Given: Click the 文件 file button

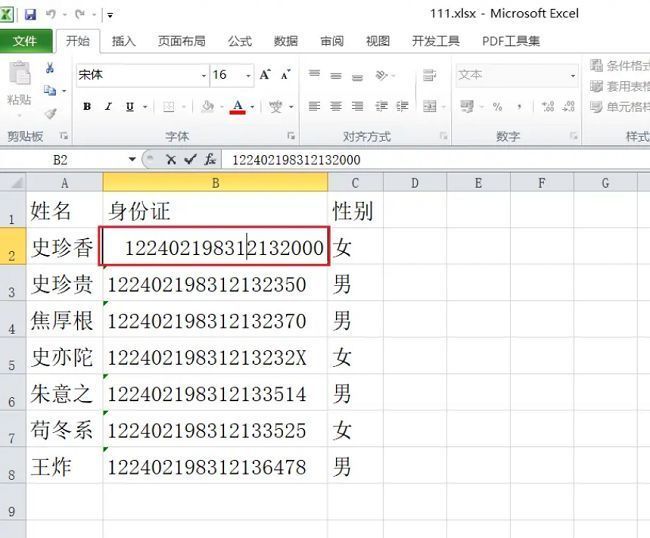Looking at the screenshot, I should [25, 41].
